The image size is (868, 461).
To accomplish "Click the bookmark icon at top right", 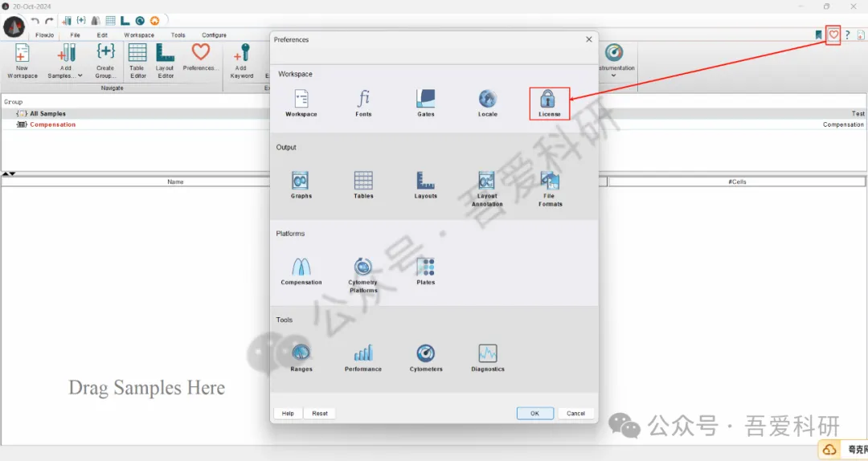I will point(818,35).
